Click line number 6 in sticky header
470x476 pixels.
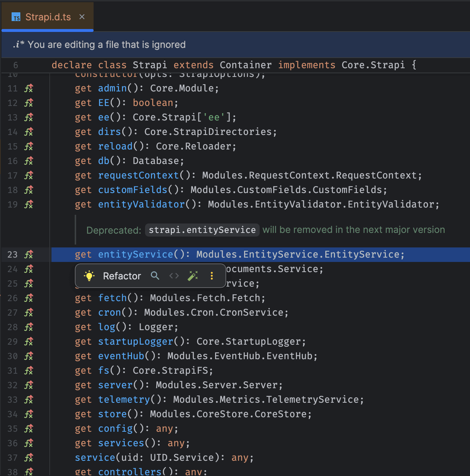point(16,65)
